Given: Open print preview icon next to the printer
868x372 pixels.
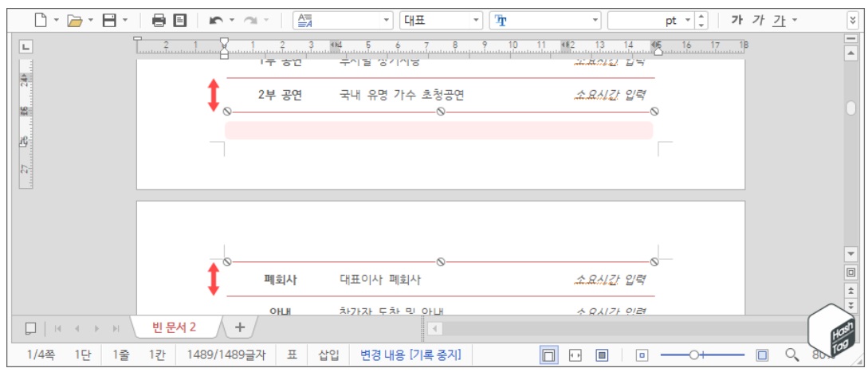Looking at the screenshot, I should click(179, 21).
